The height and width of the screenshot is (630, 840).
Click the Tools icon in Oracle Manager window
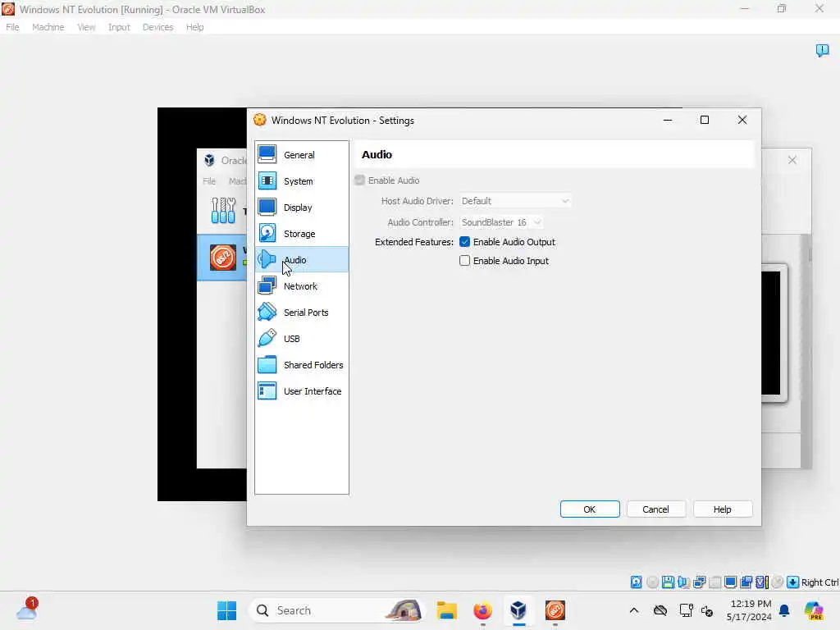(x=223, y=211)
